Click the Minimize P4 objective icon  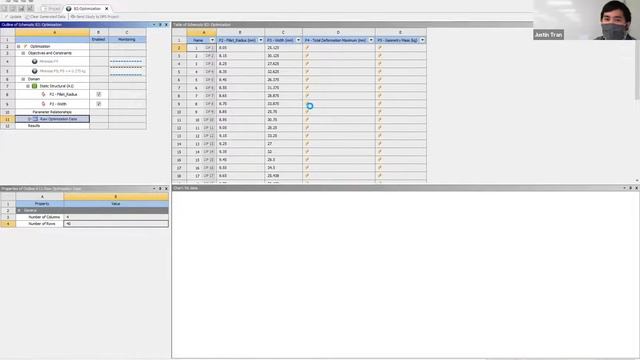point(35,61)
